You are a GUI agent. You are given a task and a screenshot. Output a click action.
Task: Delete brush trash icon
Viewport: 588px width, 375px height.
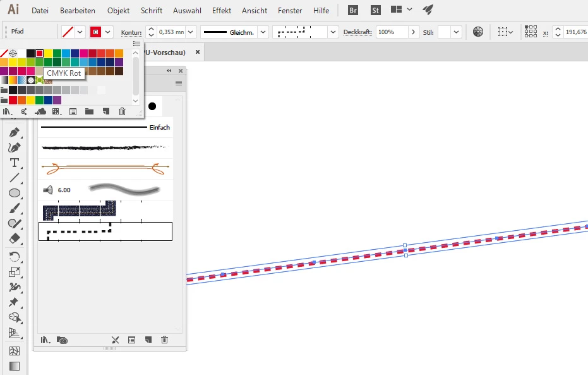coord(165,340)
